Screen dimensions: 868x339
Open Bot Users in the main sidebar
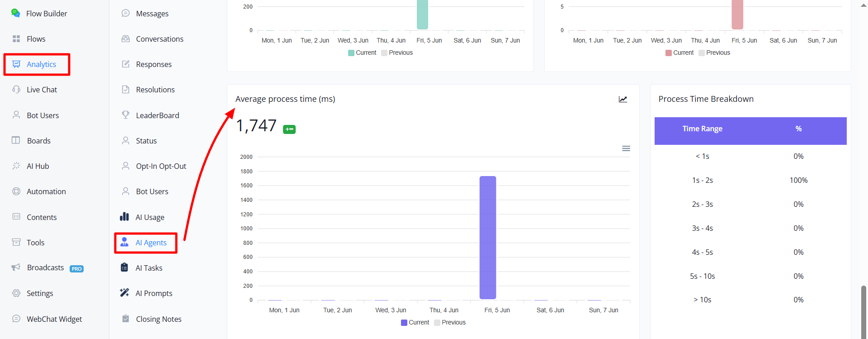[43, 115]
